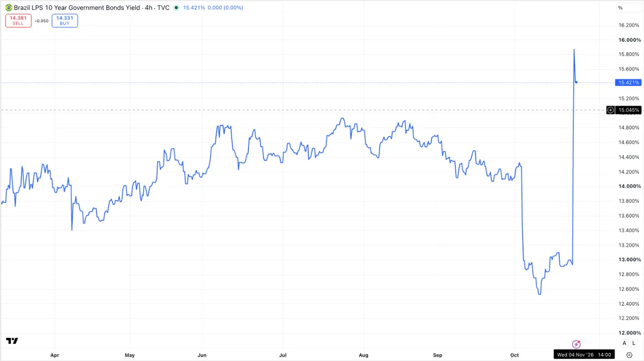The width and height of the screenshot is (644, 361).
Task: Click the 16.200% price scale label
Action: click(628, 25)
